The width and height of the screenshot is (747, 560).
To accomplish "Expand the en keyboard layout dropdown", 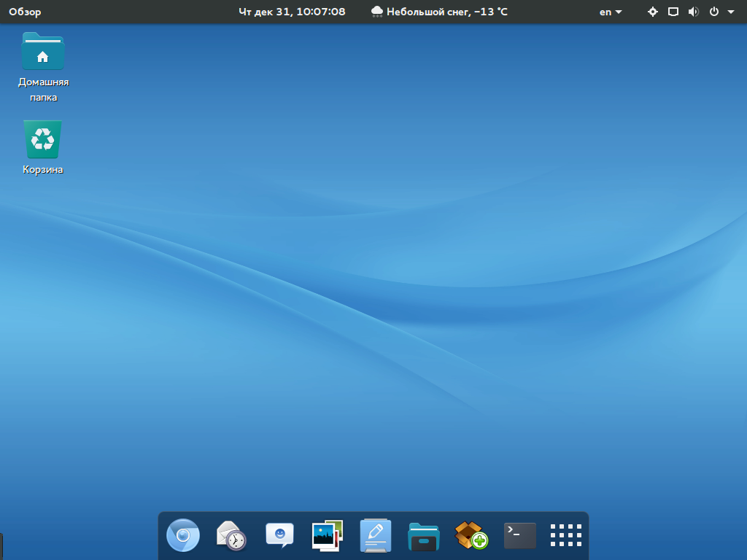I will click(611, 12).
